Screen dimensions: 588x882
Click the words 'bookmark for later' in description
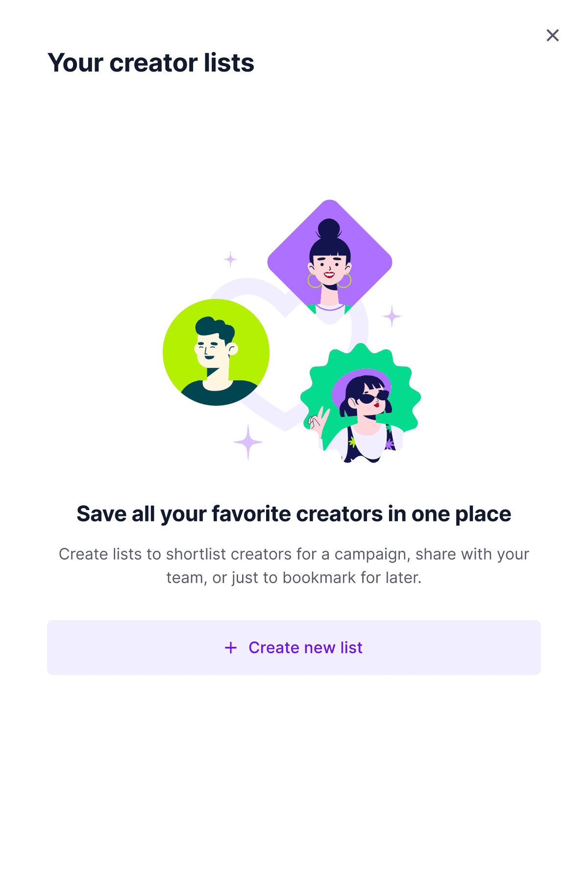pos(352,578)
